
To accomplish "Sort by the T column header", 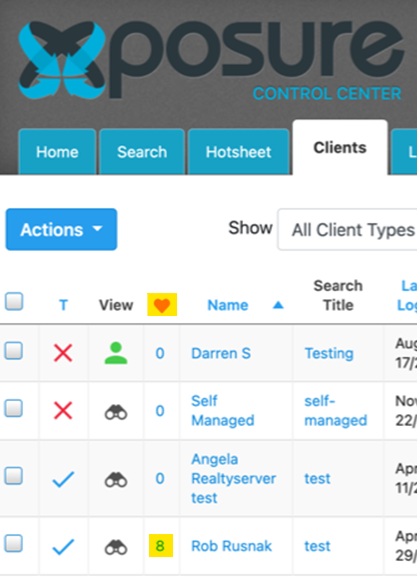I will click(x=63, y=305).
